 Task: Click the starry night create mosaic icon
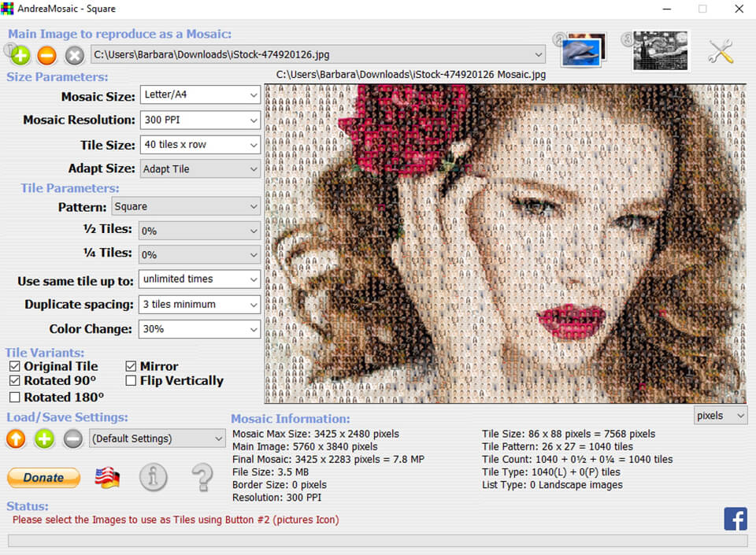coord(661,50)
